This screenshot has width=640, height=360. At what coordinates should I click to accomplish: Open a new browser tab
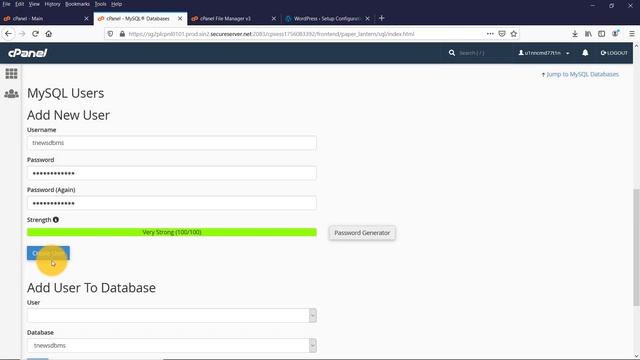point(382,18)
